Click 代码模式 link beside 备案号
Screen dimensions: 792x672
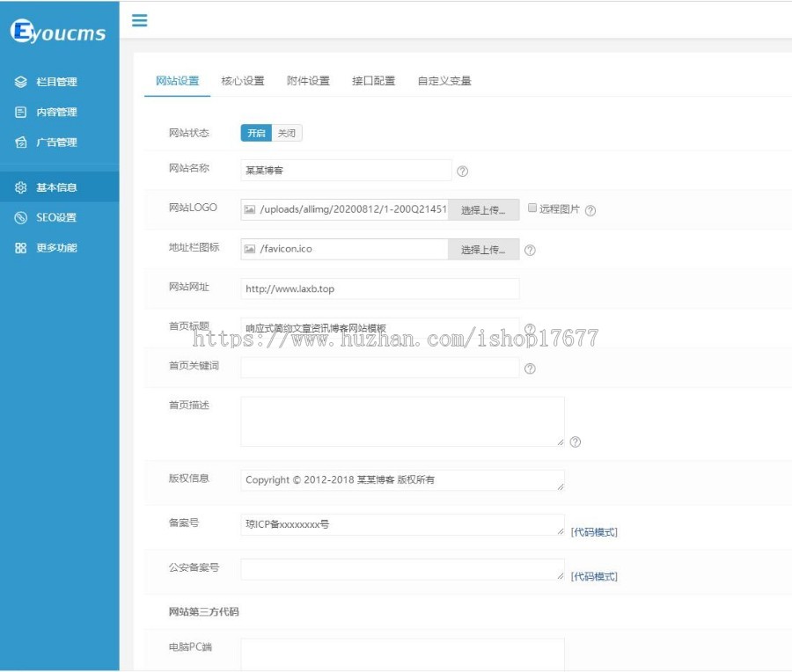[594, 532]
